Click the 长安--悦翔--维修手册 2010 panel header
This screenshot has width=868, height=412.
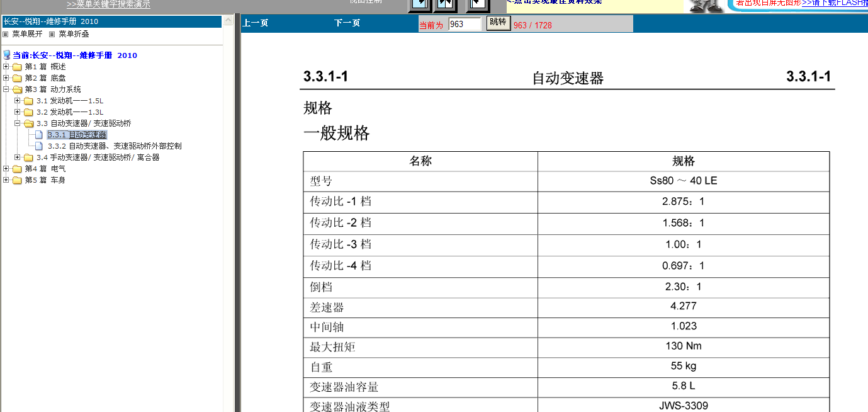click(x=111, y=21)
